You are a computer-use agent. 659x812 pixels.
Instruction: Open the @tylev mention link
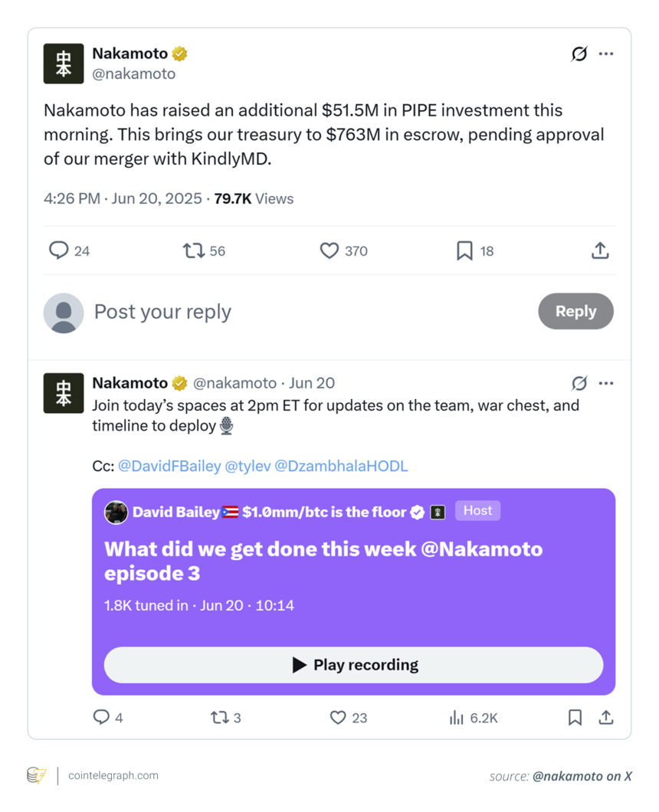tap(246, 466)
